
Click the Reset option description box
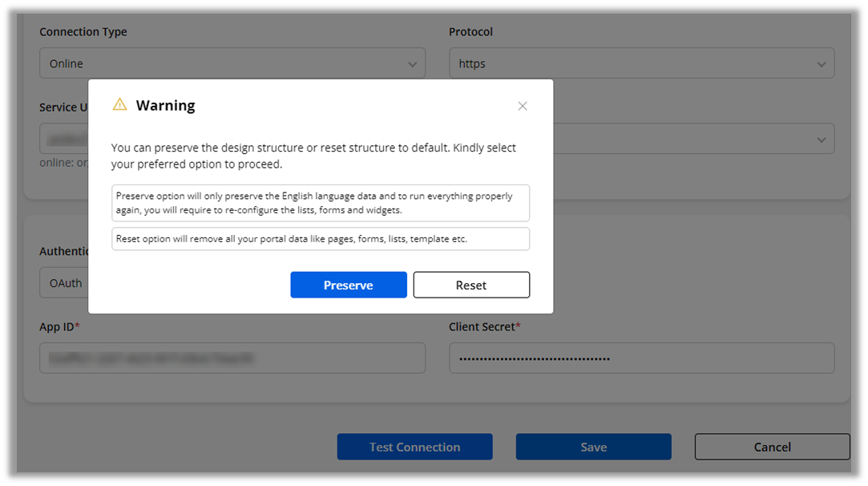(x=321, y=239)
